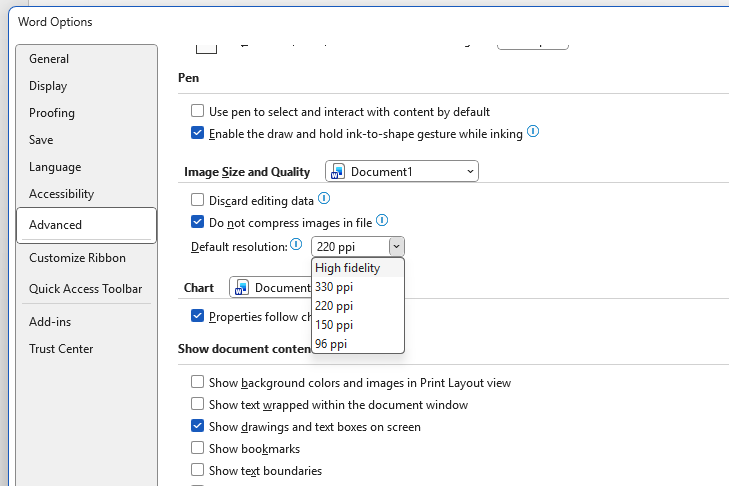Go to Trust Center section
This screenshot has height=486, width=729.
pos(61,349)
